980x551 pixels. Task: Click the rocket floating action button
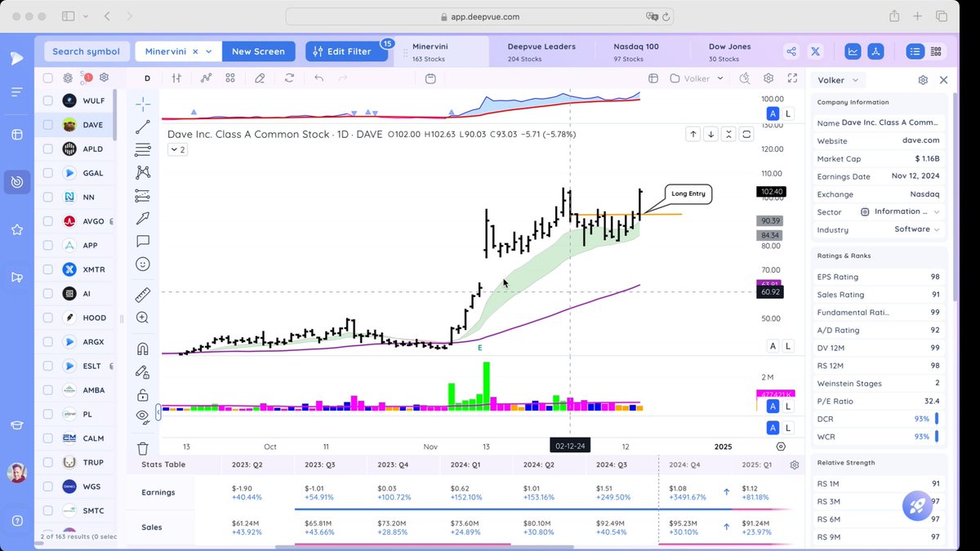918,507
